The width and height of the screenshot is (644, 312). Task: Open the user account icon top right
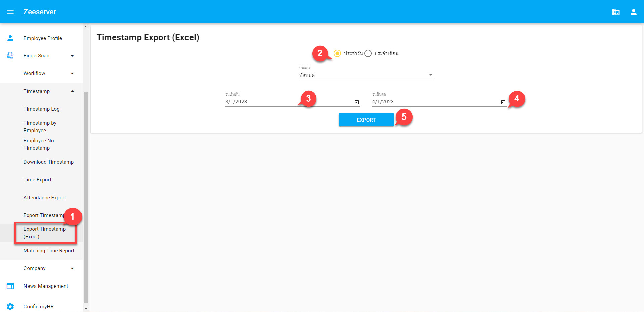click(633, 12)
